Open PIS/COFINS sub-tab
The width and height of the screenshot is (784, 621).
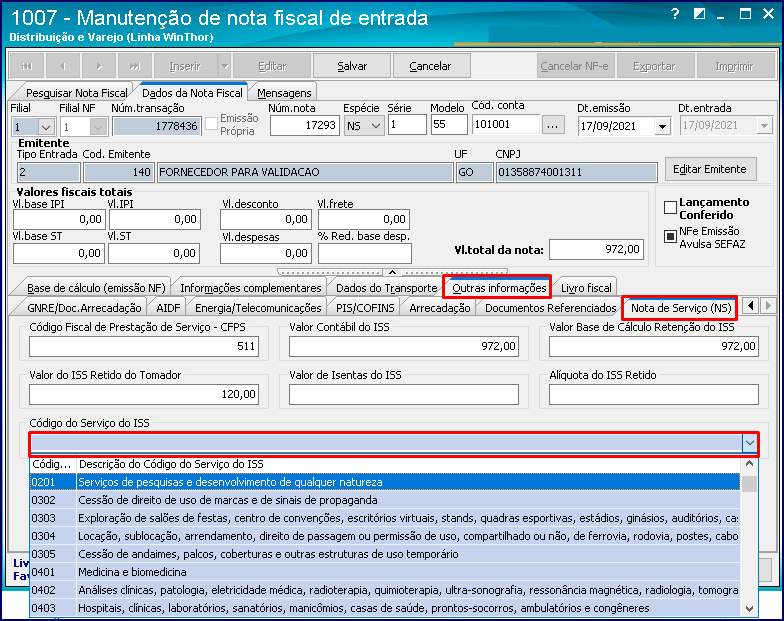tap(365, 308)
